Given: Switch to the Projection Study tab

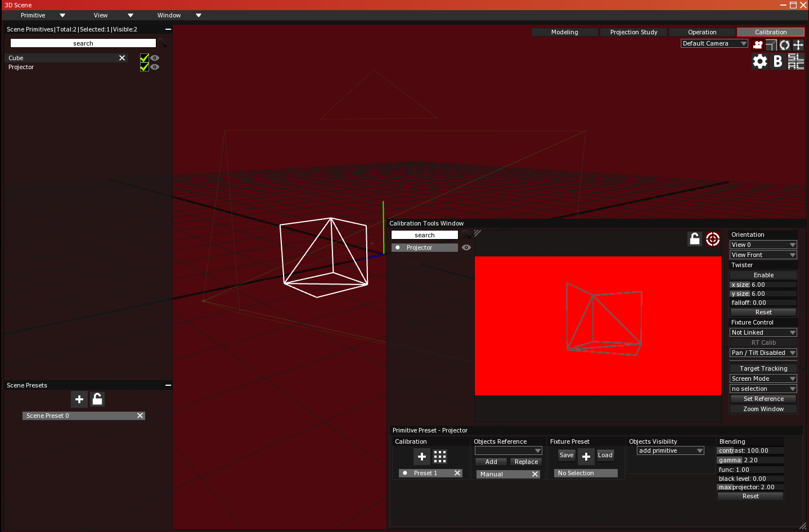Looking at the screenshot, I should (633, 32).
